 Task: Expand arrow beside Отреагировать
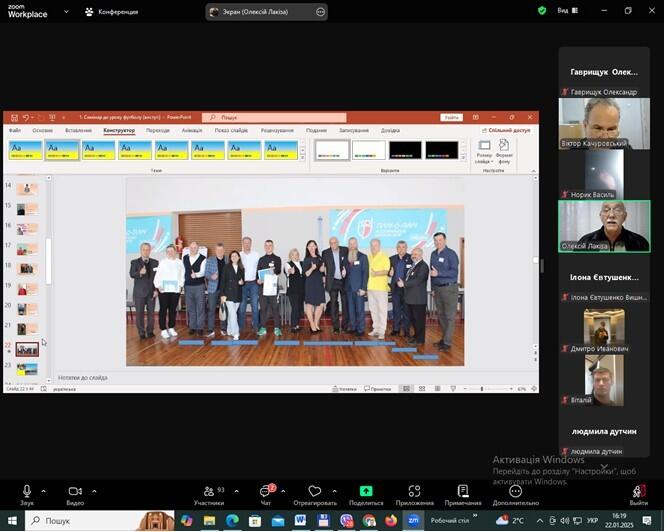coord(335,491)
